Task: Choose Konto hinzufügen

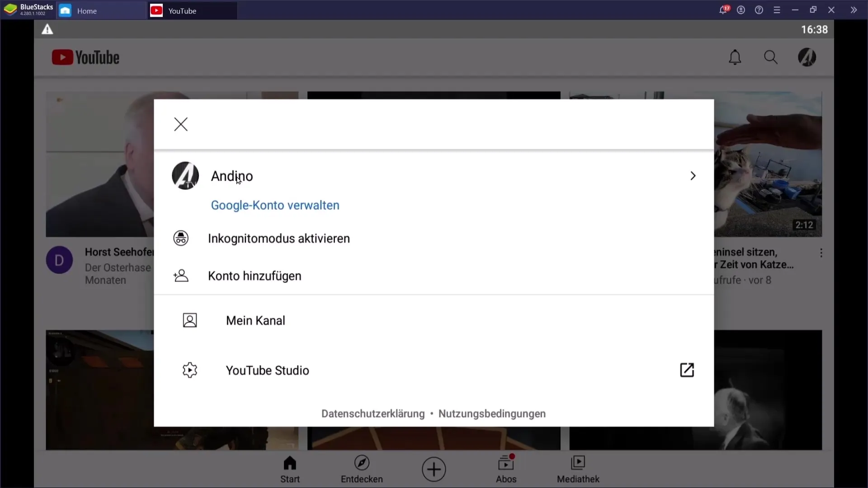Action: click(x=255, y=276)
